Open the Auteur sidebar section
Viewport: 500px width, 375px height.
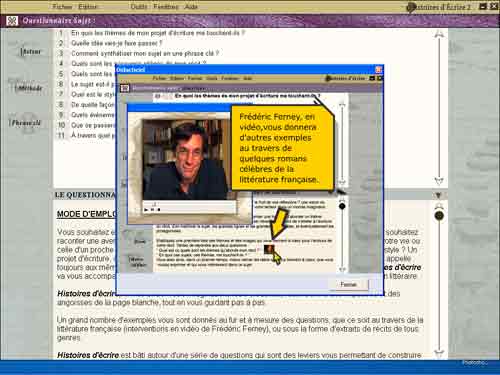click(x=31, y=52)
